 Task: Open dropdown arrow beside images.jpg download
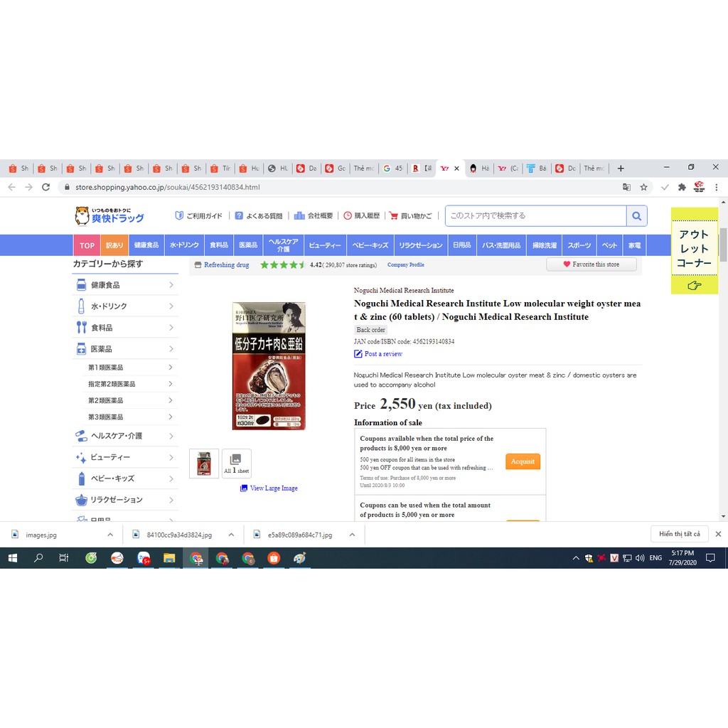(x=109, y=535)
